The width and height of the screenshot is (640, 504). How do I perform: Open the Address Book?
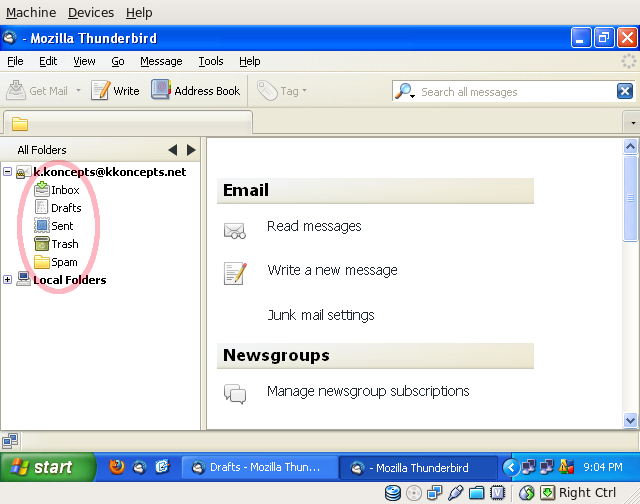point(196,91)
